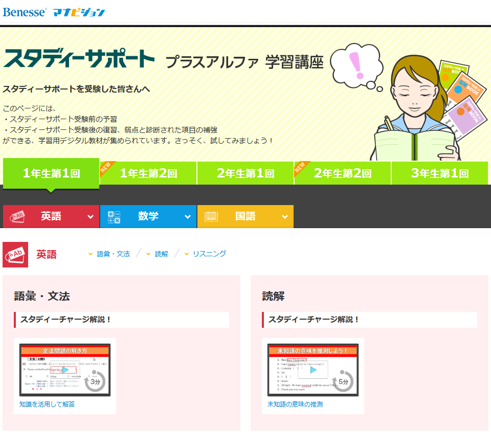Click the スタディーサポート title logo
Image resolution: width=491 pixels, height=448 pixels.
79,58
